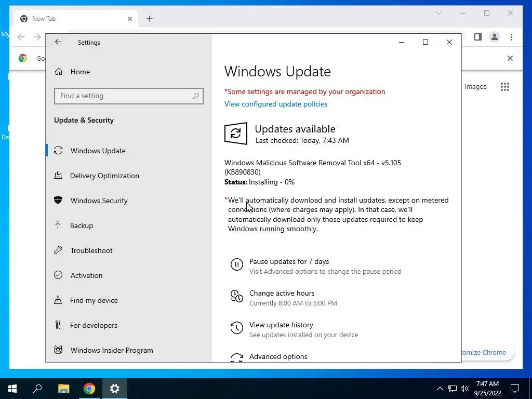532x399 pixels.
Task: Click Chrome forward navigation arrow
Action: pos(37,37)
